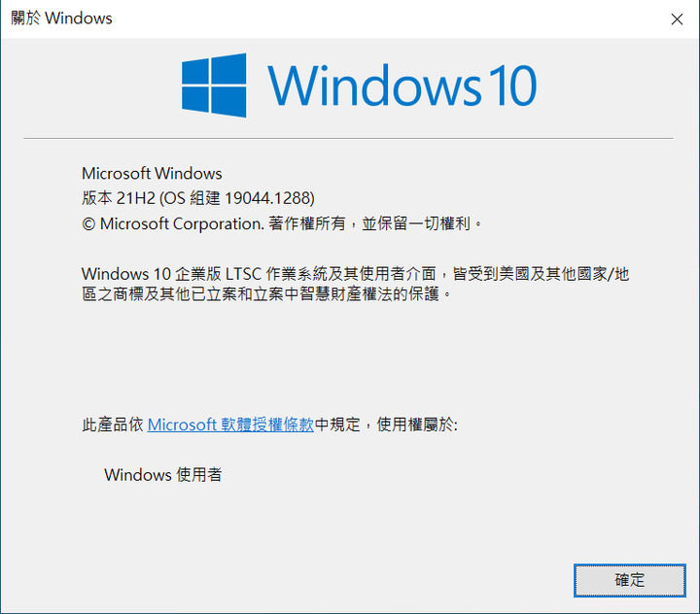This screenshot has width=700, height=614.
Task: Click the Windows 10 企業版 LTSC text
Action: (x=171, y=274)
